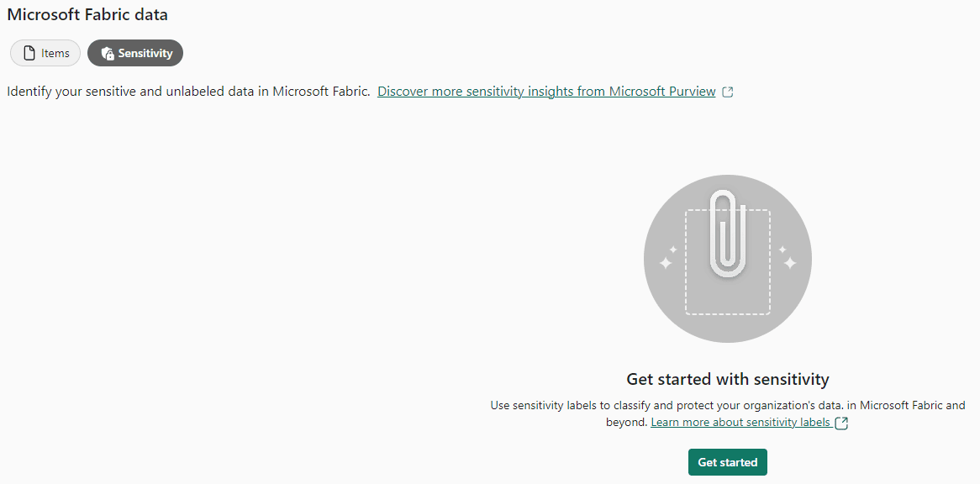Click the green Get started button
Viewport: 980px width, 484px height.
(728, 462)
